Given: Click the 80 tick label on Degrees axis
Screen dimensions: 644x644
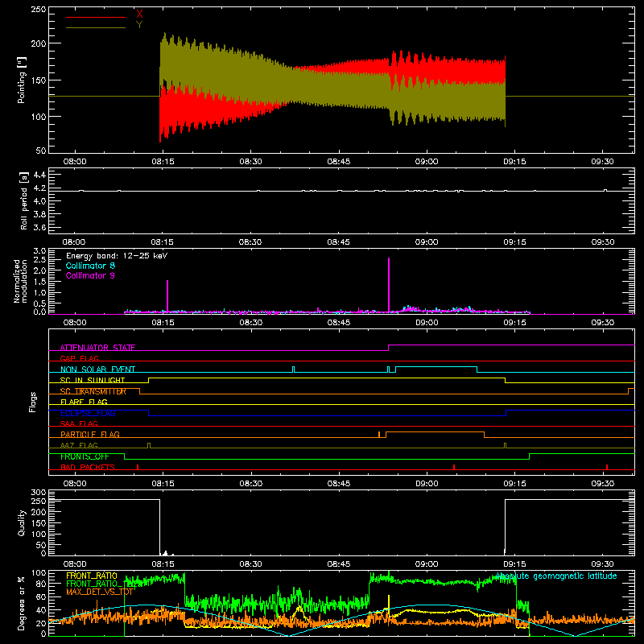Looking at the screenshot, I should tap(42, 584).
